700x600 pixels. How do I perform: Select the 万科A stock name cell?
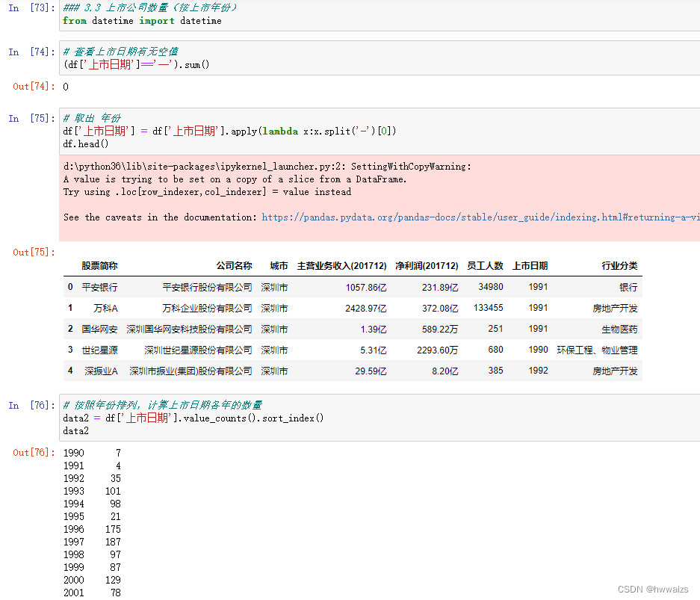(x=106, y=308)
